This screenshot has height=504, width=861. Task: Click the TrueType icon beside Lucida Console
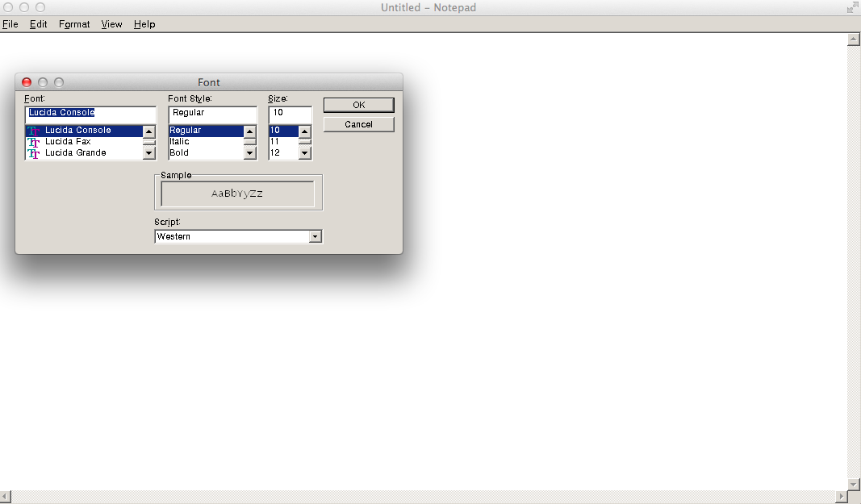point(34,131)
